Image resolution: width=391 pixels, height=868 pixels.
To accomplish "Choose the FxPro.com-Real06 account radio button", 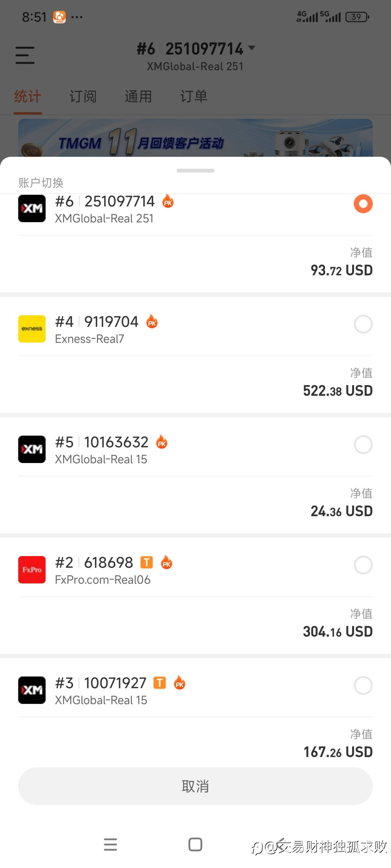I will [x=363, y=565].
